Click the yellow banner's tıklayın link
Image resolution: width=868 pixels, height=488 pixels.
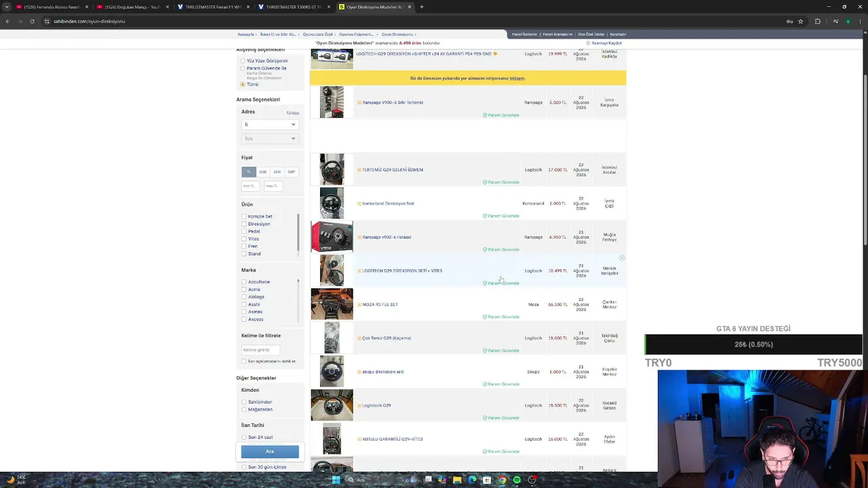pos(517,78)
